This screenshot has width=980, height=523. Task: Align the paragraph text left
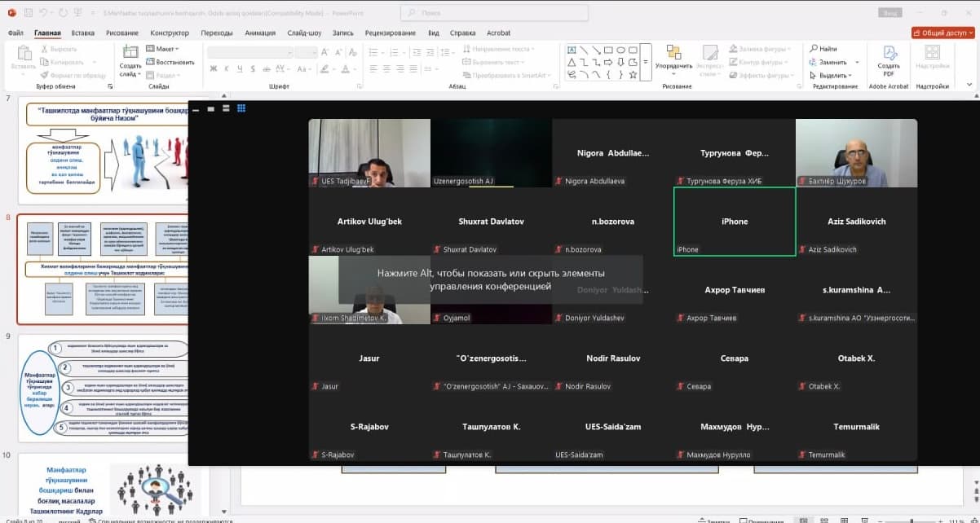click(374, 68)
